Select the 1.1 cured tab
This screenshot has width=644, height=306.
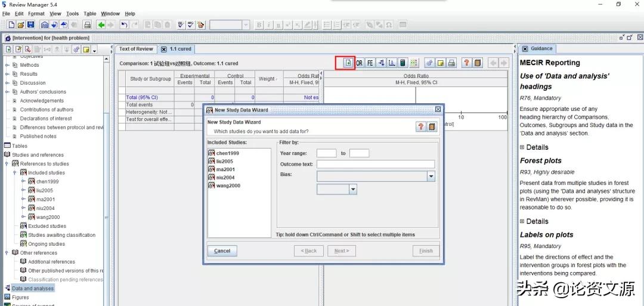[177, 49]
